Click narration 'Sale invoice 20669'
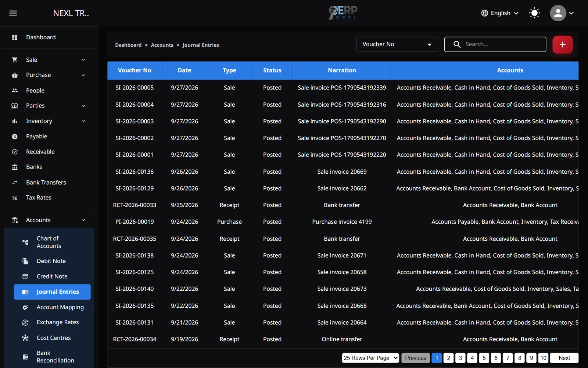588x368 pixels. tap(342, 172)
